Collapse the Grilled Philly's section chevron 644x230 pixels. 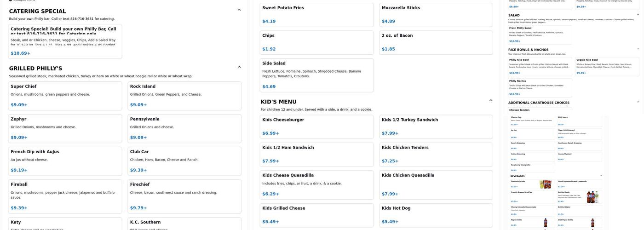point(239,67)
